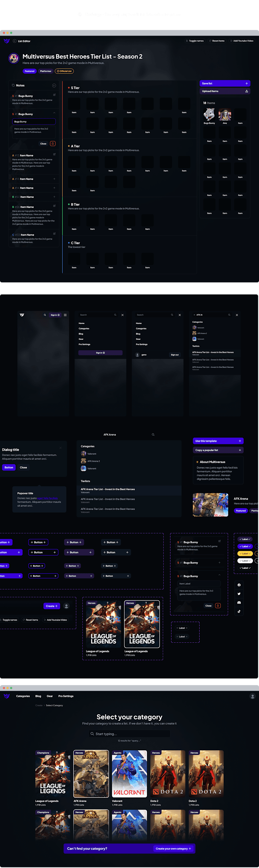Open Categories in Select Category page top nav
Image resolution: width=259 pixels, height=868 pixels.
click(23, 696)
